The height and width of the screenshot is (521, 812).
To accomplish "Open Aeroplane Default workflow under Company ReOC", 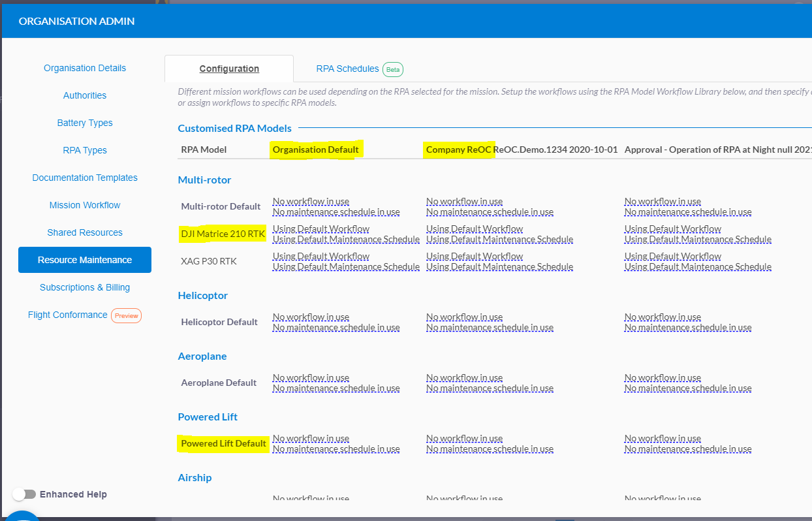I will (464, 377).
